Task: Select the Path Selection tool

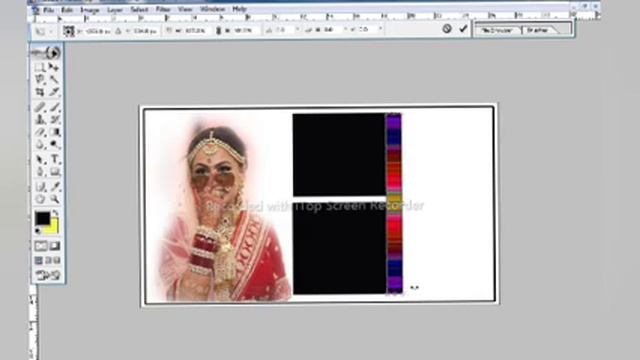Action: (40, 160)
